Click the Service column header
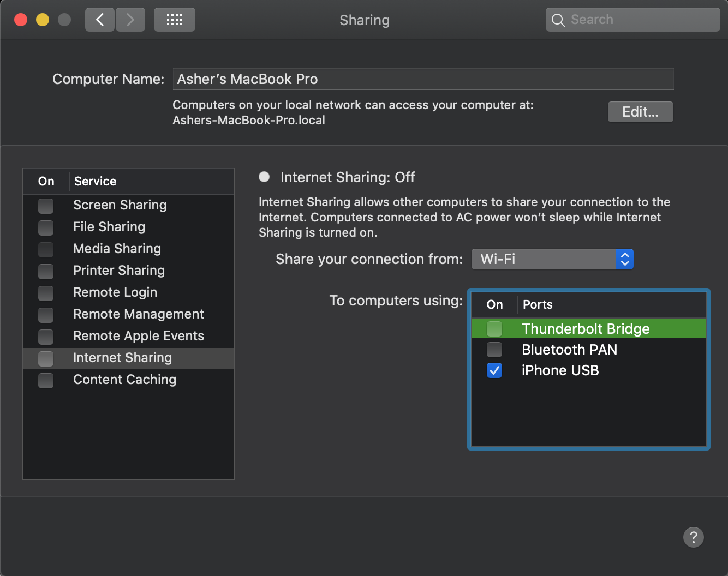The height and width of the screenshot is (576, 728). point(151,182)
